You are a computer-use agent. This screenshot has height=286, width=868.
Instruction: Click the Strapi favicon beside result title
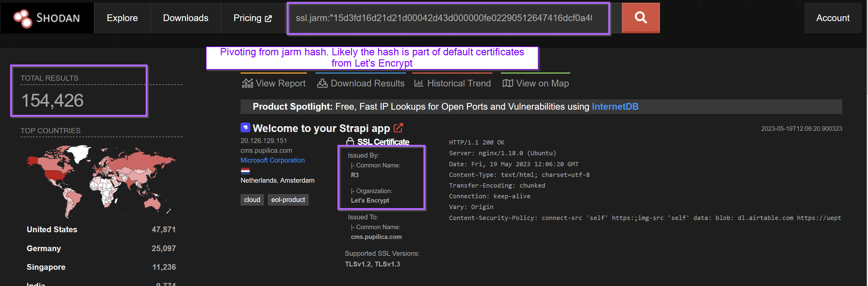[x=245, y=127]
